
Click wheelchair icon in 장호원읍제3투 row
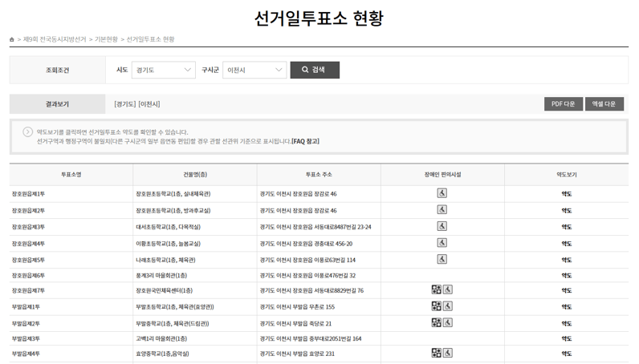click(x=442, y=226)
